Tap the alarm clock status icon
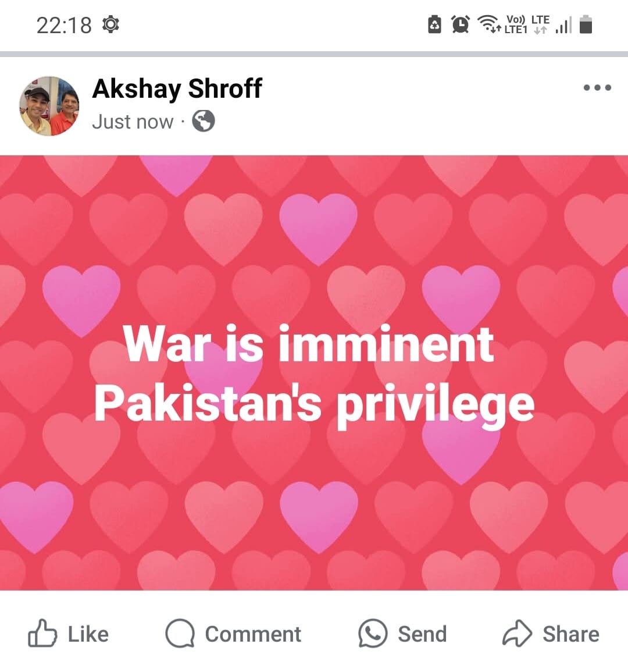628x672 pixels. (x=460, y=24)
